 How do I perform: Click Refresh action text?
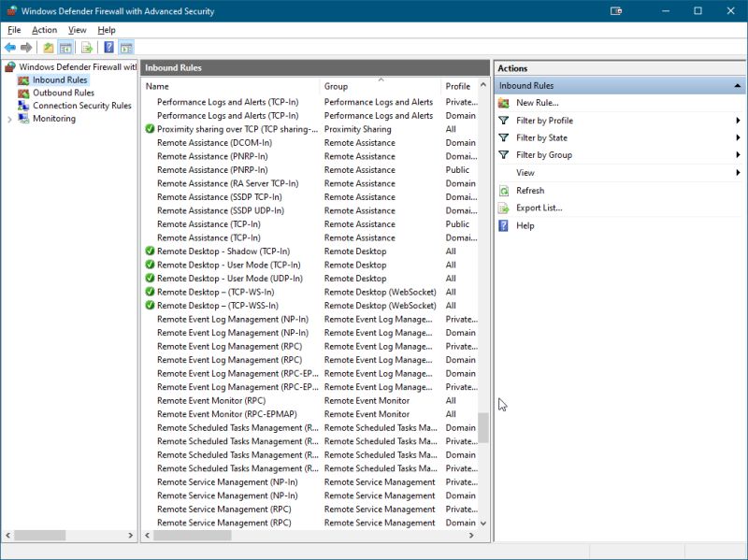pos(530,191)
